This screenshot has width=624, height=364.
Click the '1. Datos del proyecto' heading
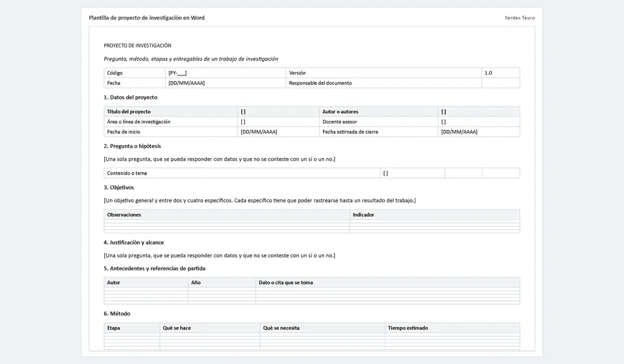[131, 97]
